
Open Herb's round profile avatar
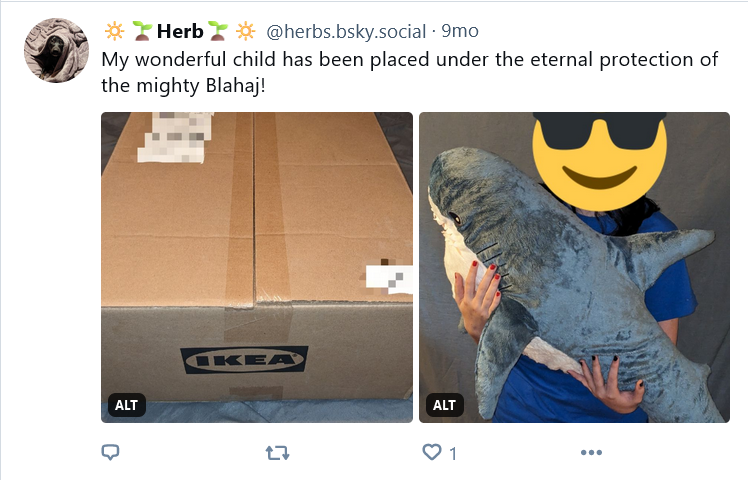pyautogui.click(x=56, y=50)
